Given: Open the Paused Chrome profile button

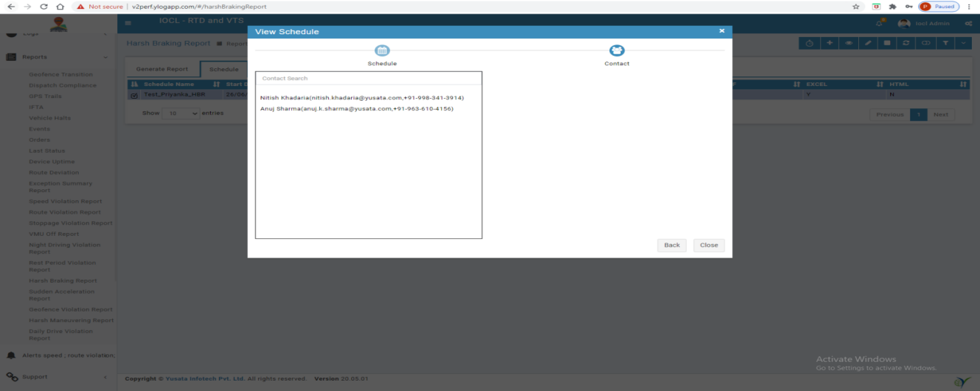Looking at the screenshot, I should pyautogui.click(x=939, y=6).
